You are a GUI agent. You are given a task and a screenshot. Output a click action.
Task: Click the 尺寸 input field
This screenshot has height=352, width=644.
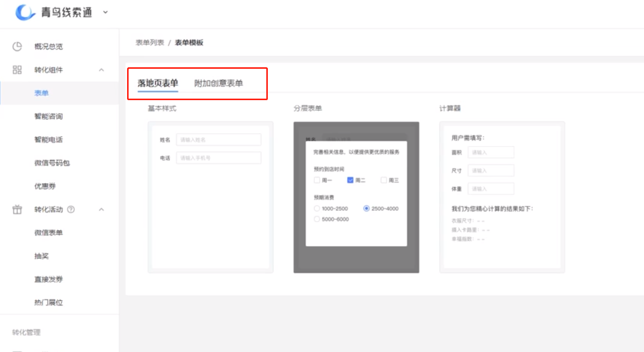point(491,170)
